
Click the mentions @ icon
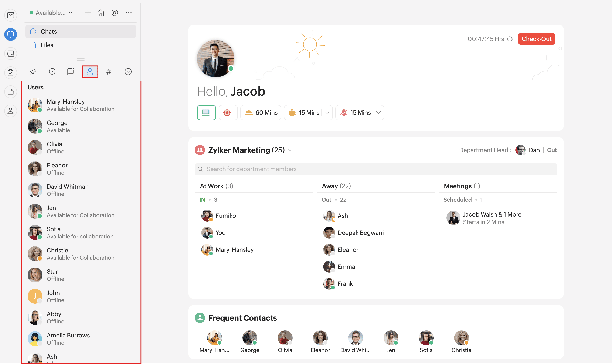(x=115, y=13)
